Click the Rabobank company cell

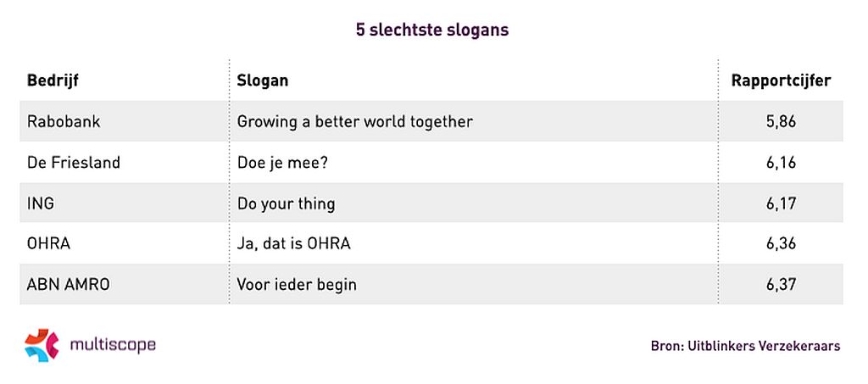point(64,121)
